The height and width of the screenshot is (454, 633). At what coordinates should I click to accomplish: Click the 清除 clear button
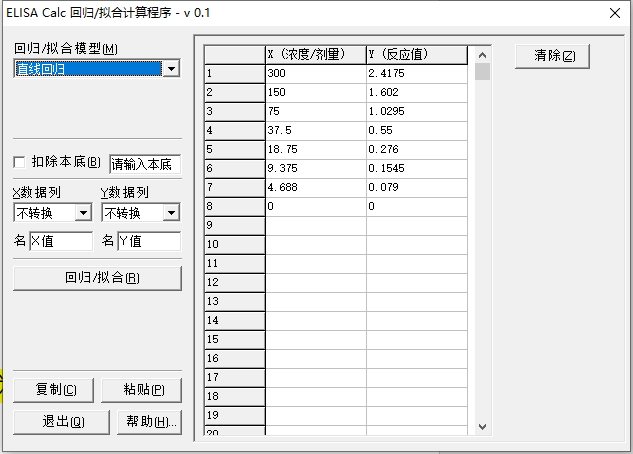pyautogui.click(x=552, y=56)
